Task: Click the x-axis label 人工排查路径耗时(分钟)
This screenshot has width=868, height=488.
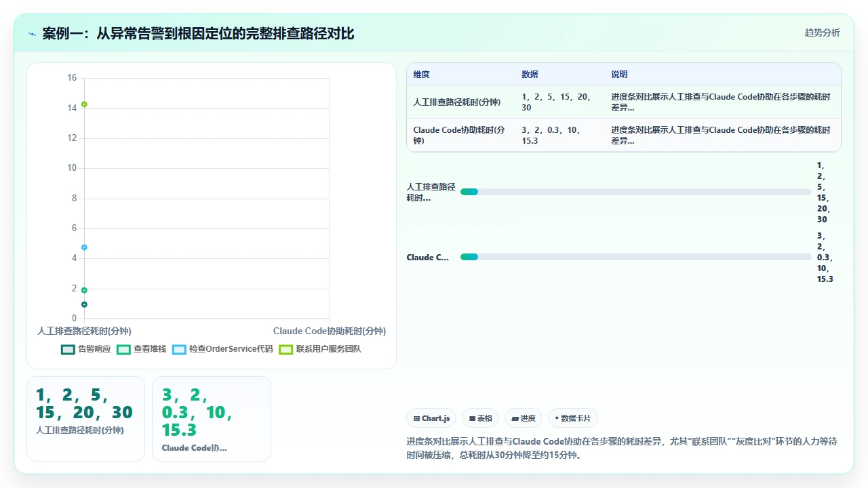Action: [x=84, y=331]
